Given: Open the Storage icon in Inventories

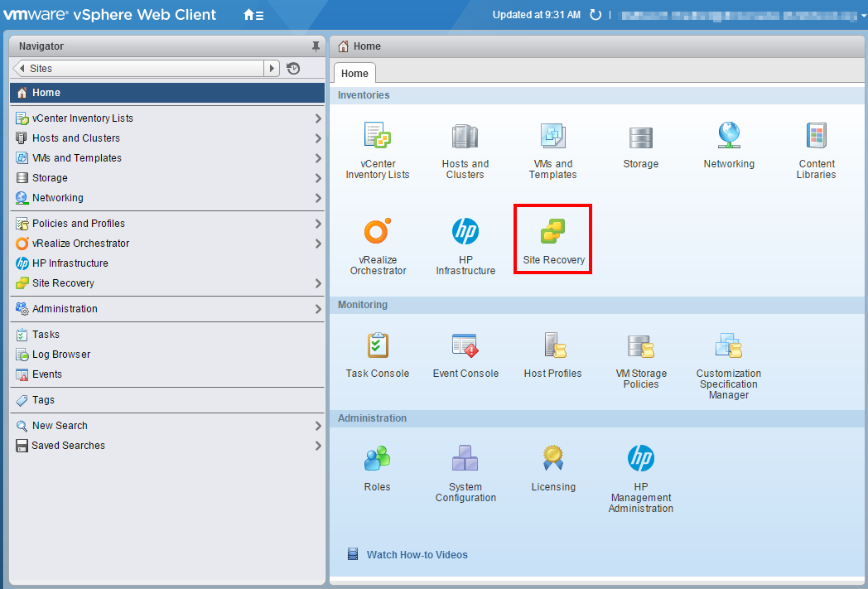Looking at the screenshot, I should tap(640, 138).
